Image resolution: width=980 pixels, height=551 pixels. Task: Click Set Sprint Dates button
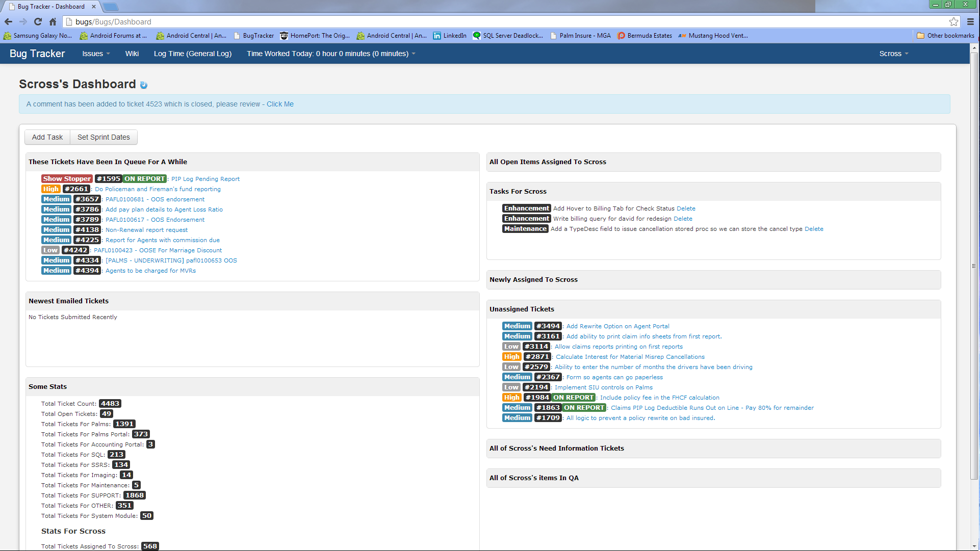tap(104, 137)
